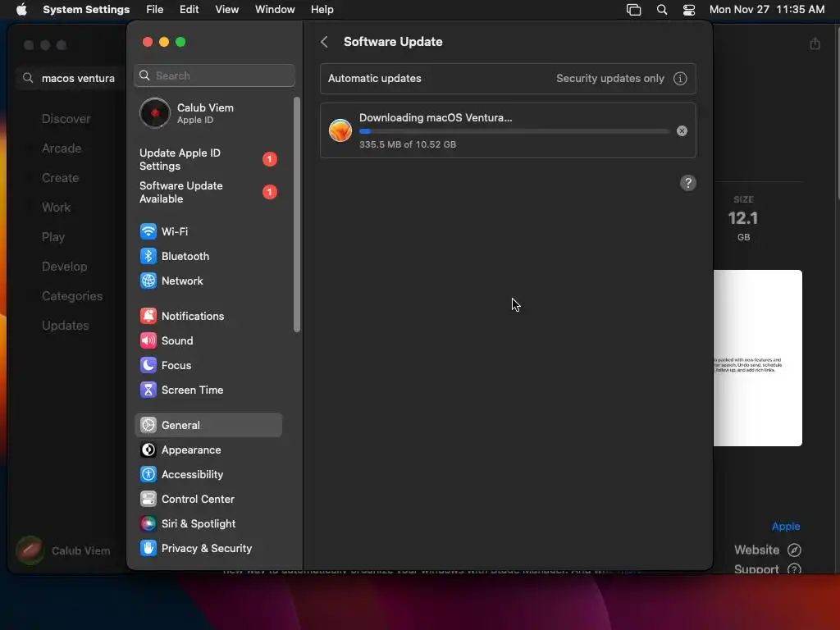
Task: Click the 'Downloading macOS Ventura...' text
Action: point(436,118)
